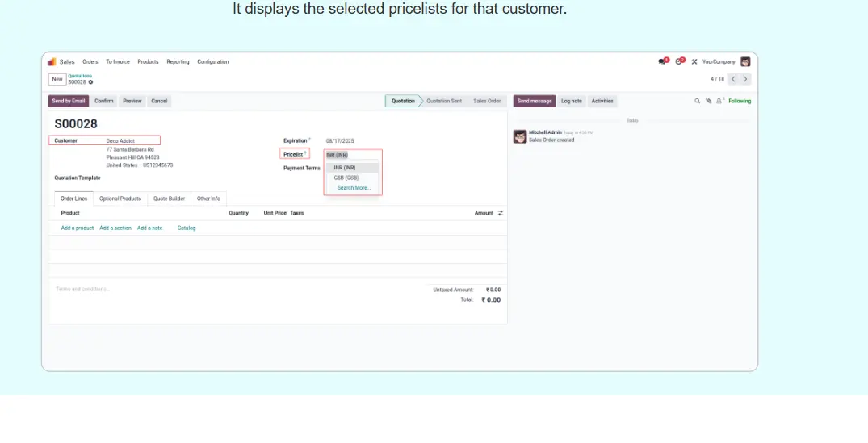The image size is (868, 443).
Task: Open the followers person icon
Action: [719, 101]
